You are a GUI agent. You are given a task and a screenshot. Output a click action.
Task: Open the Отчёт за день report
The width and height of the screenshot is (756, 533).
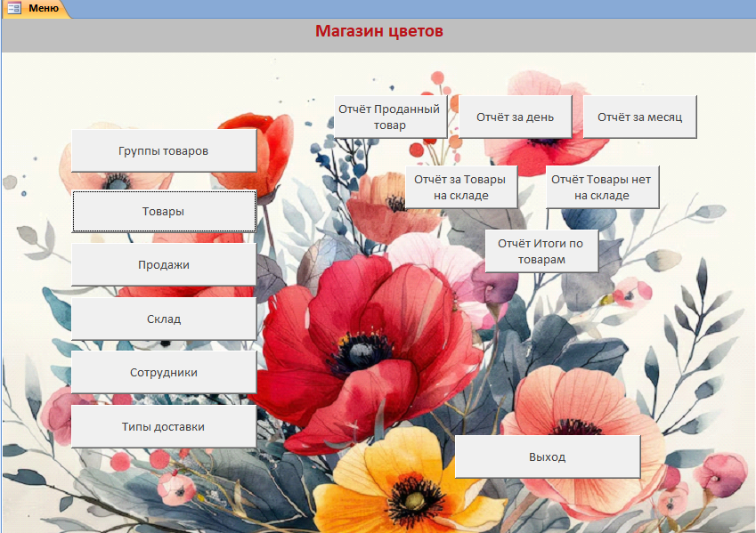[515, 117]
